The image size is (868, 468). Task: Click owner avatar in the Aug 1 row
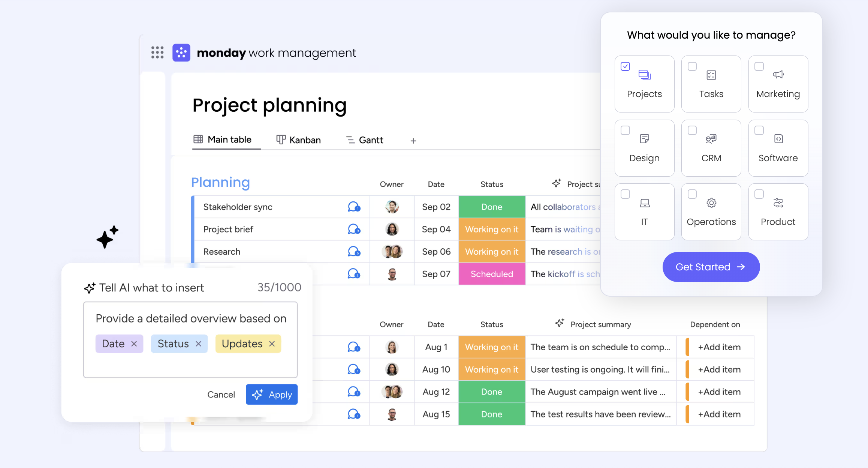point(392,347)
